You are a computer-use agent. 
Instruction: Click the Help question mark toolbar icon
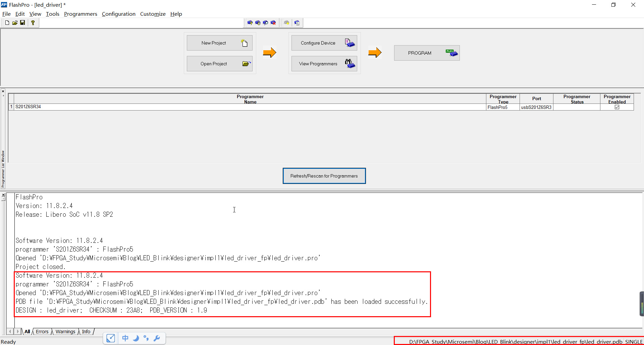coord(33,22)
